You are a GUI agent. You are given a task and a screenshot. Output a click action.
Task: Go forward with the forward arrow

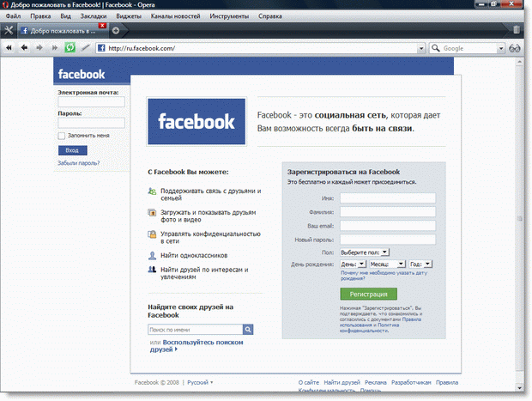click(39, 48)
